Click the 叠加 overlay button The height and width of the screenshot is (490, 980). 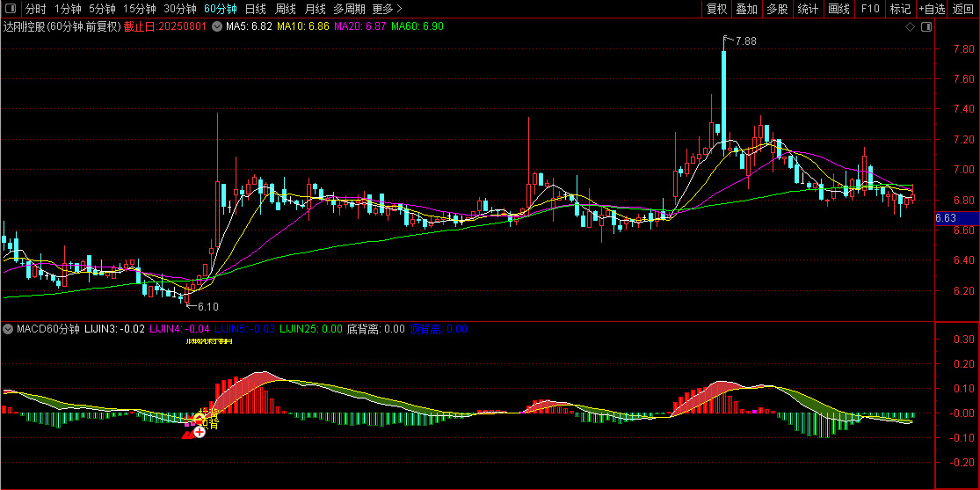click(746, 9)
